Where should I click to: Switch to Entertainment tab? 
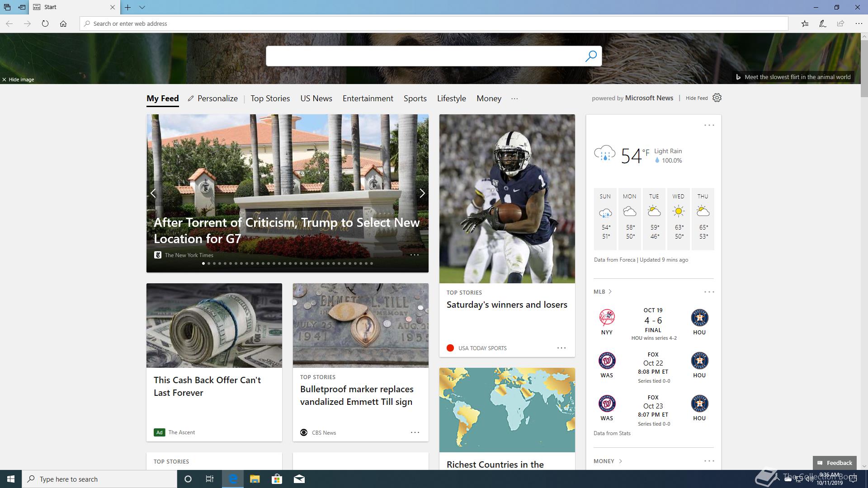coord(368,99)
